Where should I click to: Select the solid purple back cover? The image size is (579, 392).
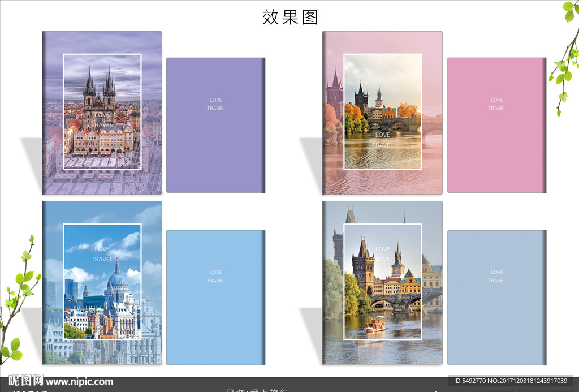click(215, 125)
